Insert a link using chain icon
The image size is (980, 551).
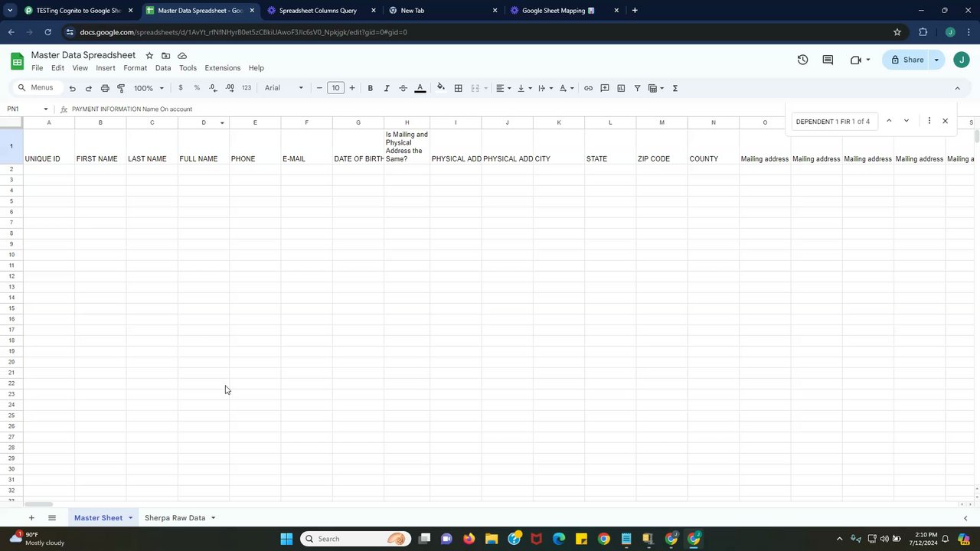click(x=588, y=88)
